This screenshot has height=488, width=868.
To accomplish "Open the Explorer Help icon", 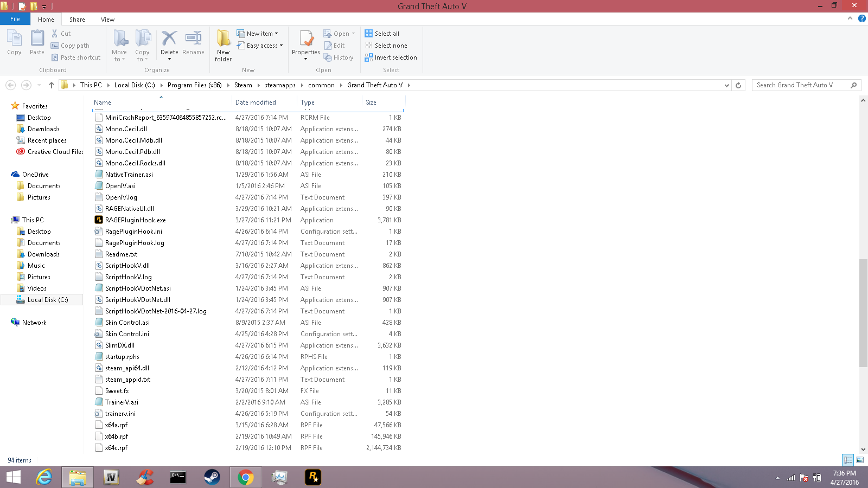I will (x=861, y=18).
